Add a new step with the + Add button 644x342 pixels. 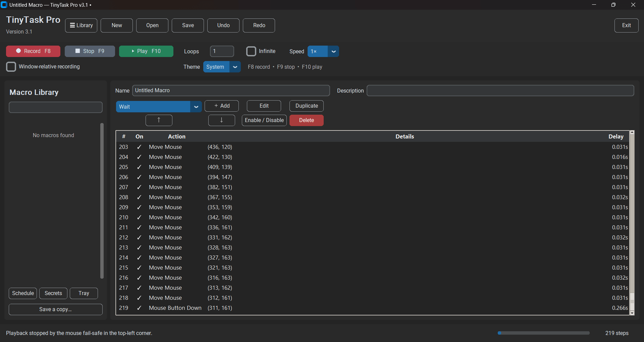click(x=222, y=106)
